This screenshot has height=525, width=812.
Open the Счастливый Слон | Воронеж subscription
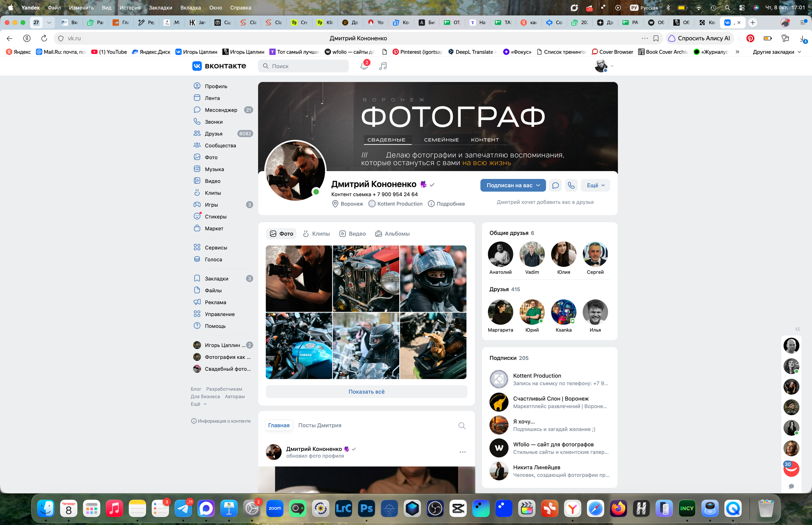click(x=549, y=402)
